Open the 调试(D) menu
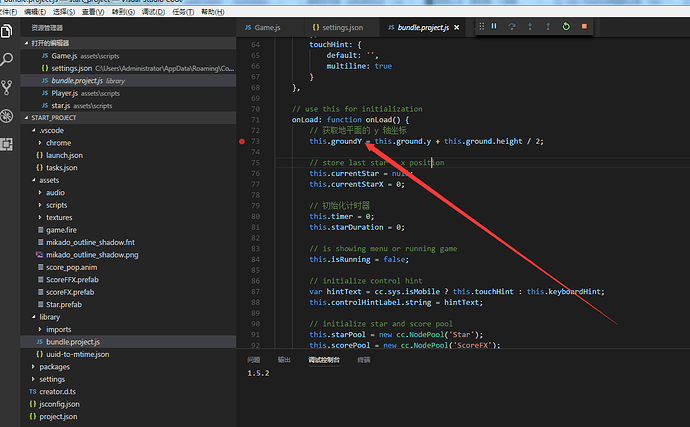690x427 pixels. point(153,12)
